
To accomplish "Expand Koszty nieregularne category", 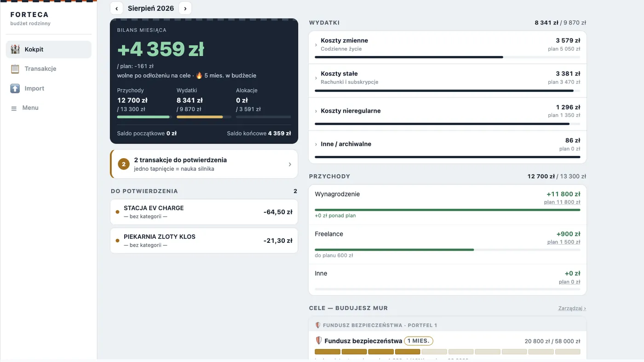I will tap(316, 111).
